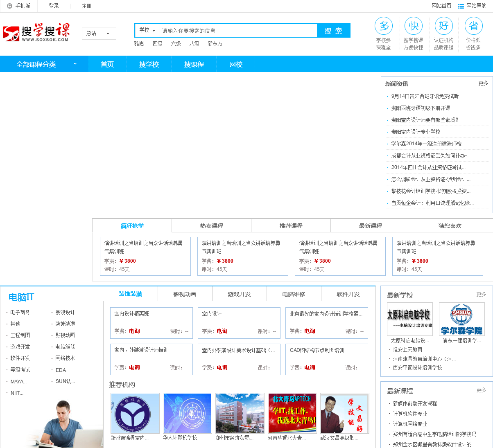Switch to 推荐课程 tab
493x448 pixels.
tap(291, 226)
